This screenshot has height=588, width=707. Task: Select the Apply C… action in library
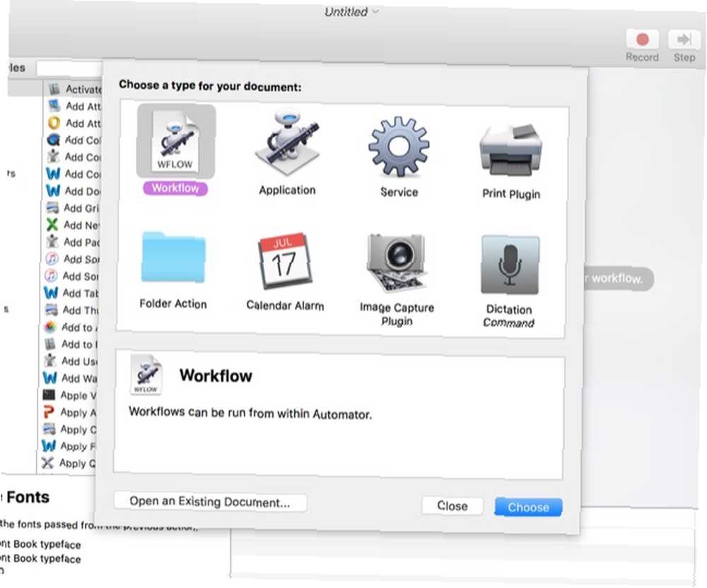[69, 429]
